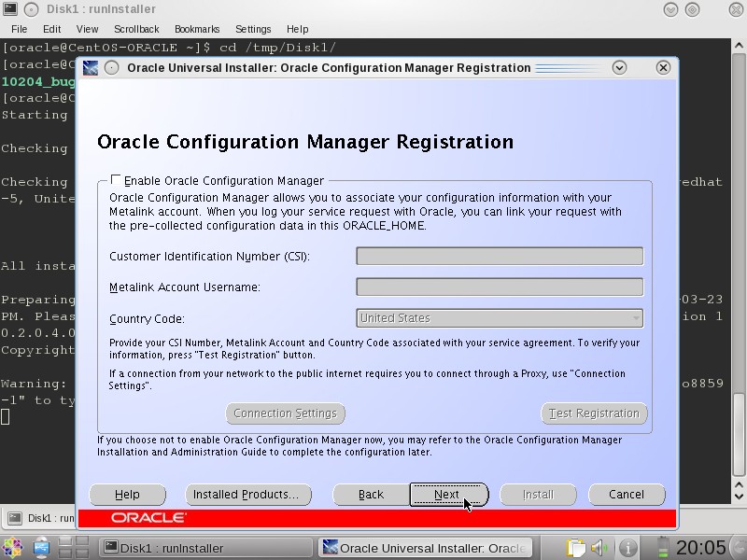
Task: Switch to Disk1 runInstaller taskbar window
Action: pos(205,548)
